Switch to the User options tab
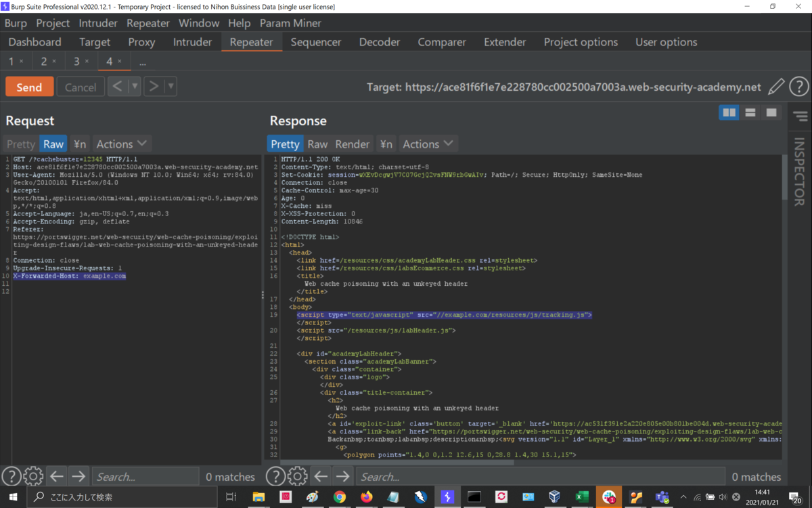812x508 pixels. point(666,42)
